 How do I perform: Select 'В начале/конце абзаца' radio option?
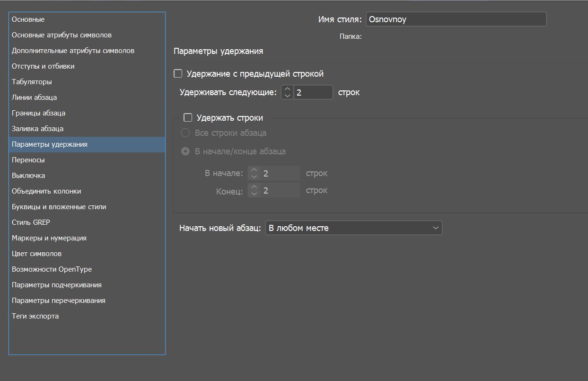coord(186,151)
